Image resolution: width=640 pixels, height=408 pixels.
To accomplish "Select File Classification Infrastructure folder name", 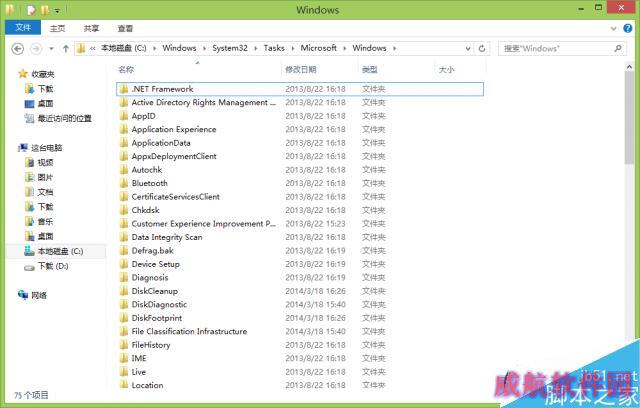I will click(189, 331).
